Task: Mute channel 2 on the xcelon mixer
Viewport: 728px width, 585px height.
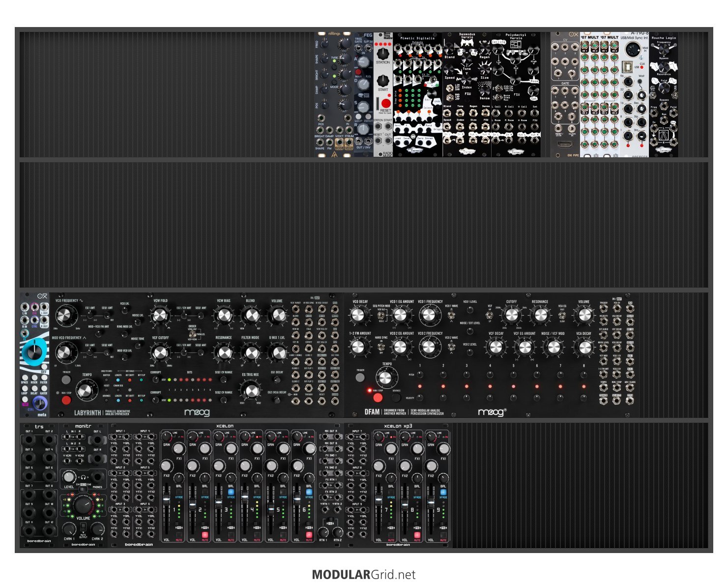Action: pyautogui.click(x=204, y=534)
